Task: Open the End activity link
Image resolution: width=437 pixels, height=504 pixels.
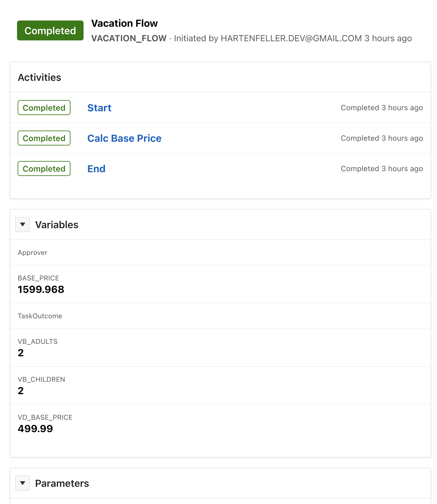Action: coord(96,169)
